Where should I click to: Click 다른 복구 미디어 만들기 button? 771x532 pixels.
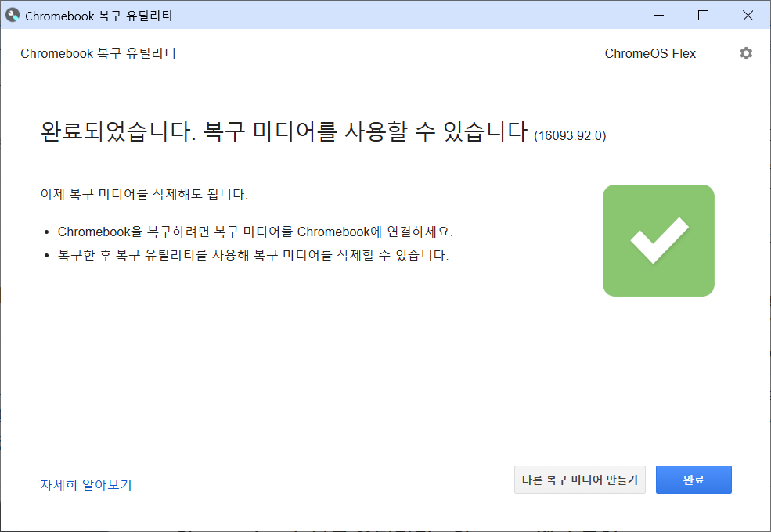pyautogui.click(x=580, y=480)
